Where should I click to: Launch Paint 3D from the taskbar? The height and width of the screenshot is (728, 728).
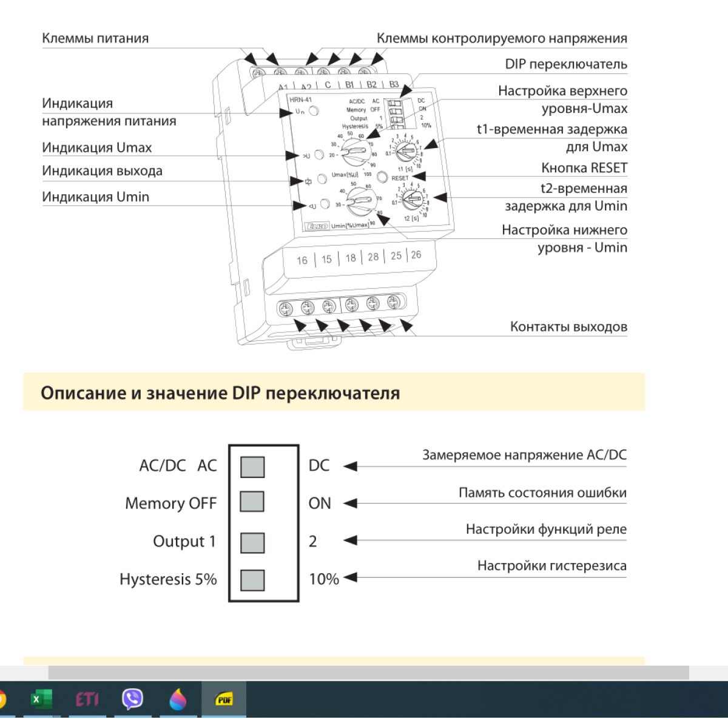point(178,699)
